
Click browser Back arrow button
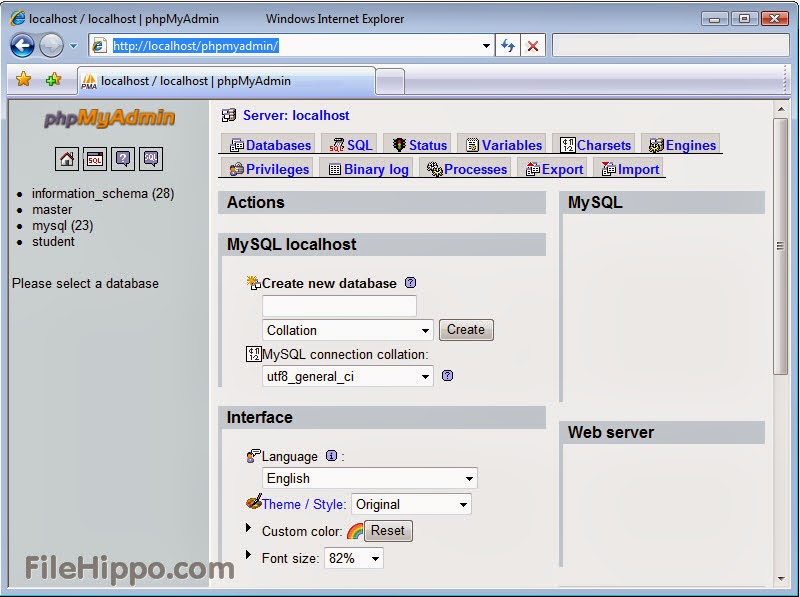pos(22,46)
